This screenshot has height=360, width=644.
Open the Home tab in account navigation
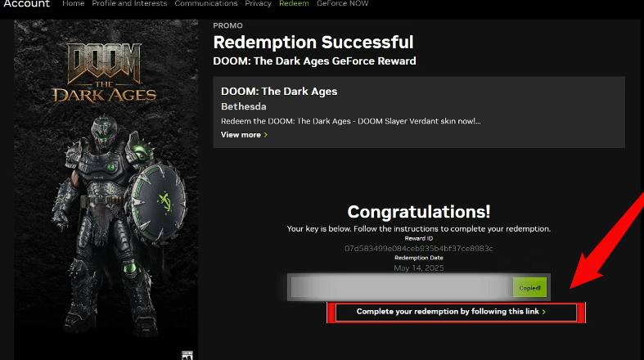coord(73,3)
